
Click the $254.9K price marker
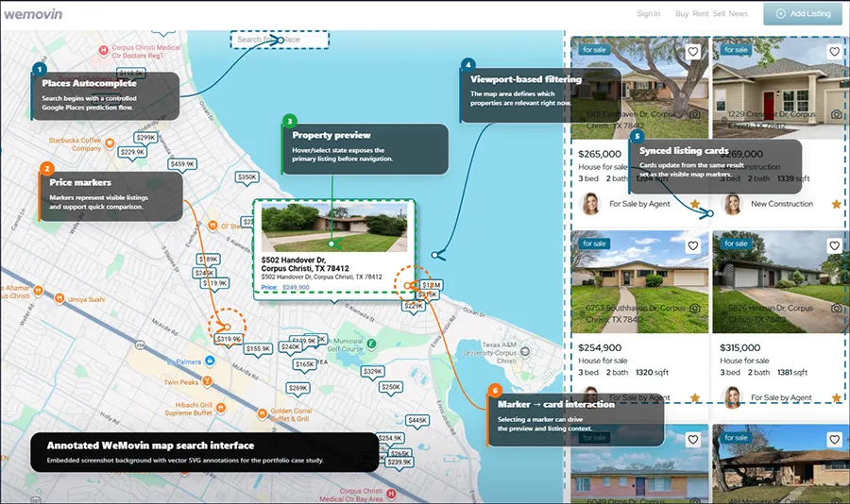point(390,438)
